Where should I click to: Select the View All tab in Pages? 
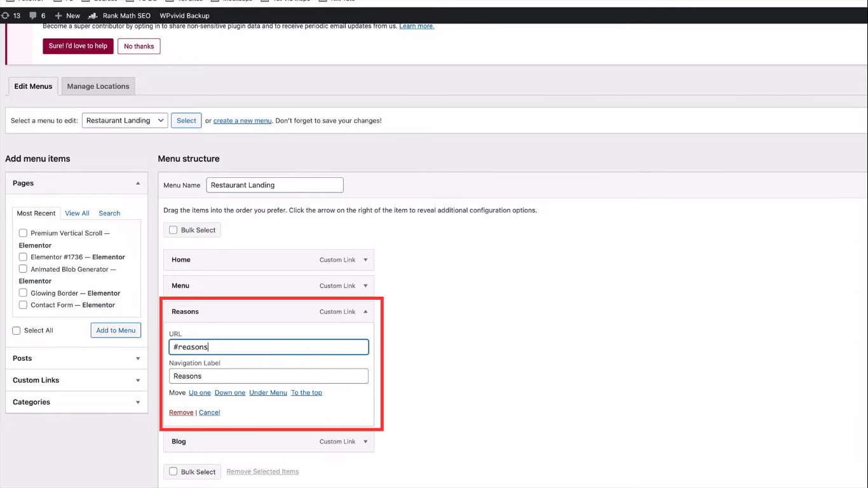click(77, 213)
